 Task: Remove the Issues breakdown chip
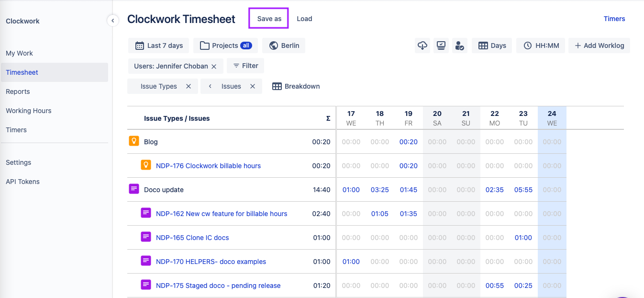pos(253,86)
